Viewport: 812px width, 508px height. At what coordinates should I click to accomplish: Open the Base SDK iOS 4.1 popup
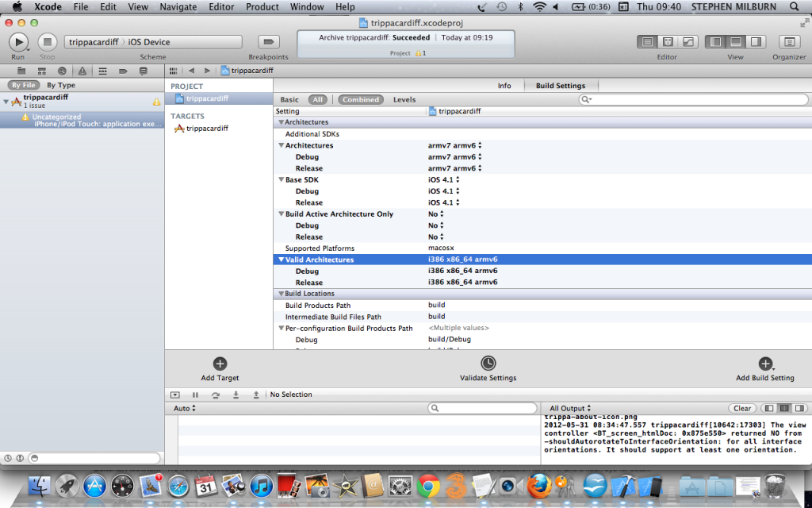click(x=443, y=179)
